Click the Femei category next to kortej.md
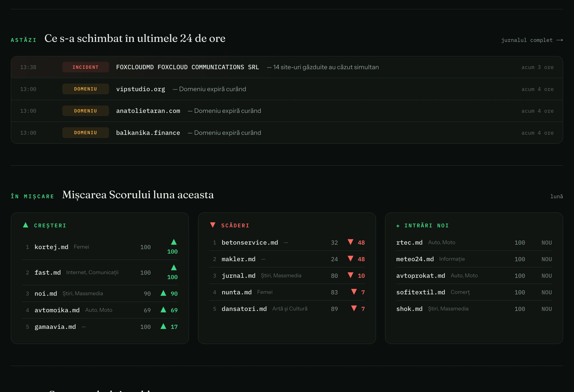This screenshot has height=392, width=574. (x=81, y=247)
